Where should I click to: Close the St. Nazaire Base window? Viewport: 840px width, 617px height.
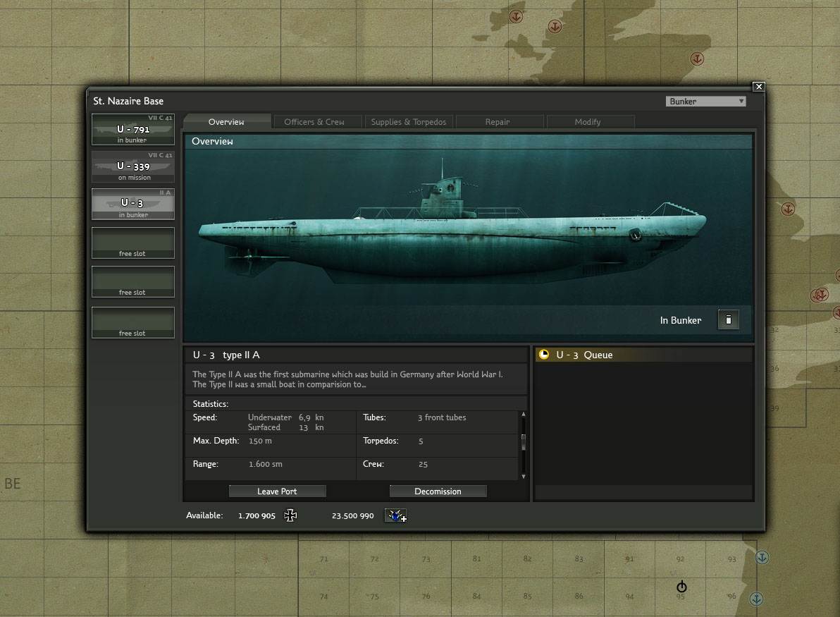(758, 87)
